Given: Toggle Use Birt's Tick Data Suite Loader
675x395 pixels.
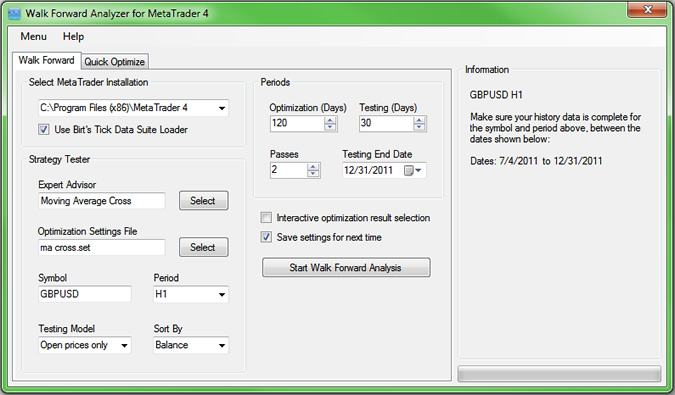Looking at the screenshot, I should tap(43, 130).
